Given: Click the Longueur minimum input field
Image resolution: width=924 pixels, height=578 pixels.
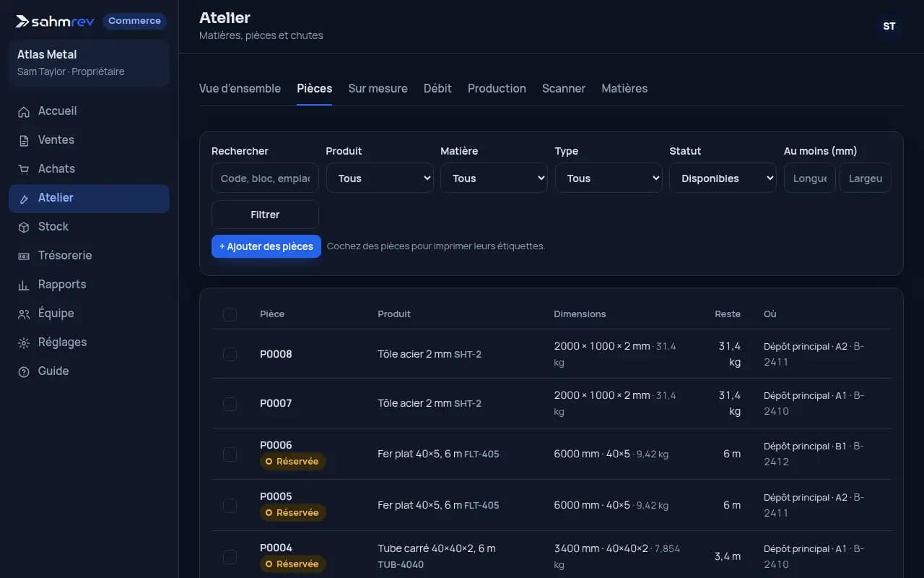Looking at the screenshot, I should coord(810,178).
